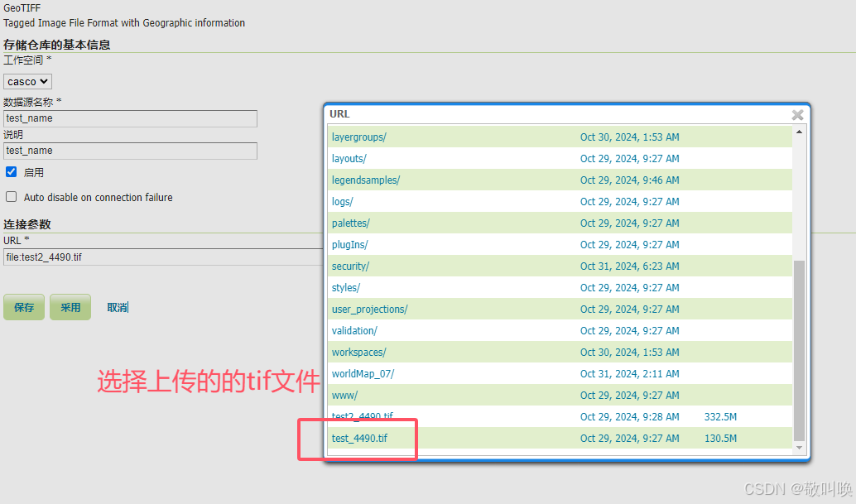Image resolution: width=856 pixels, height=504 pixels.
Task: Uncheck the 启用 checkbox
Action: coord(9,171)
